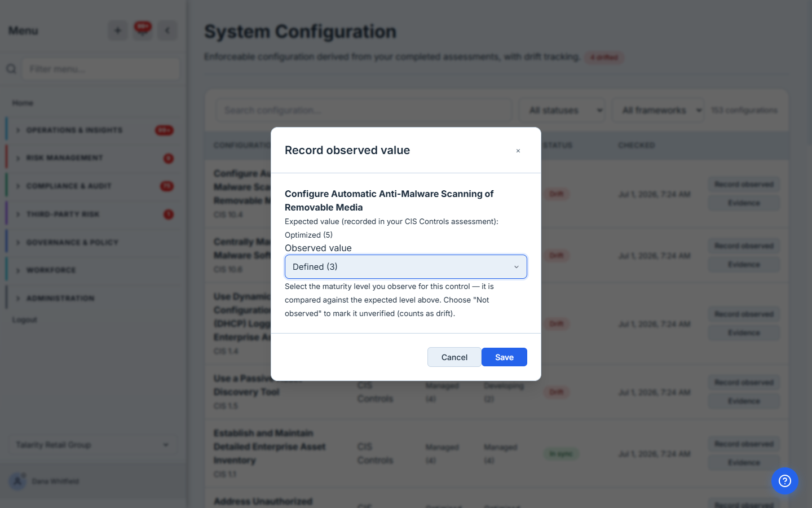Screen dimensions: 812x508
Task: Click Evidence for CIS 10.4 row
Action: [744, 203]
